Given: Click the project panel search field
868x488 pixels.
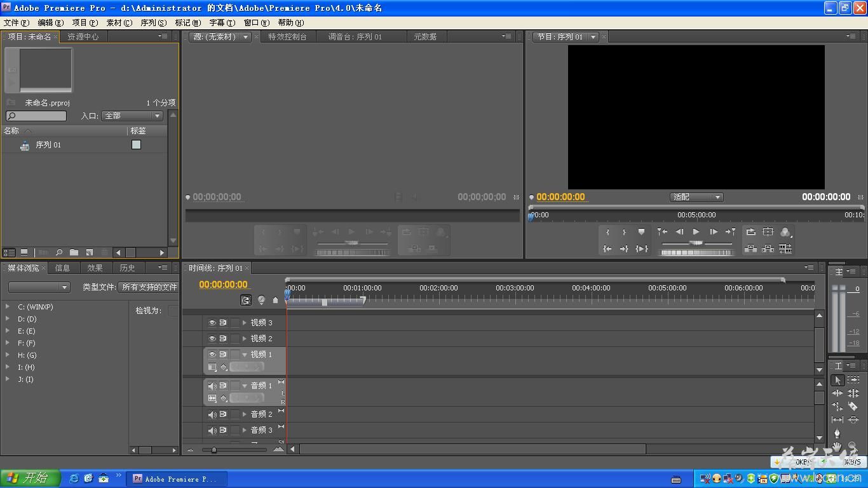Looking at the screenshot, I should (36, 116).
